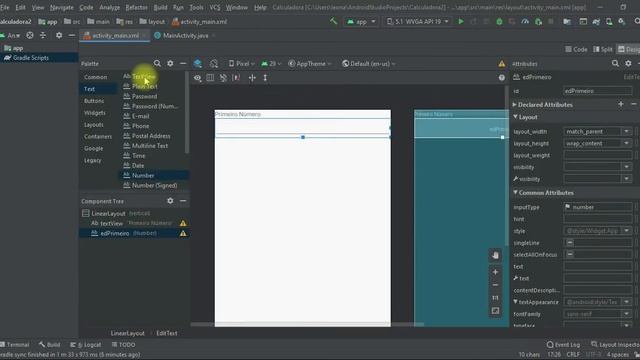The height and width of the screenshot is (360, 640).
Task: Search in the Palette panel
Action: pyautogui.click(x=157, y=63)
